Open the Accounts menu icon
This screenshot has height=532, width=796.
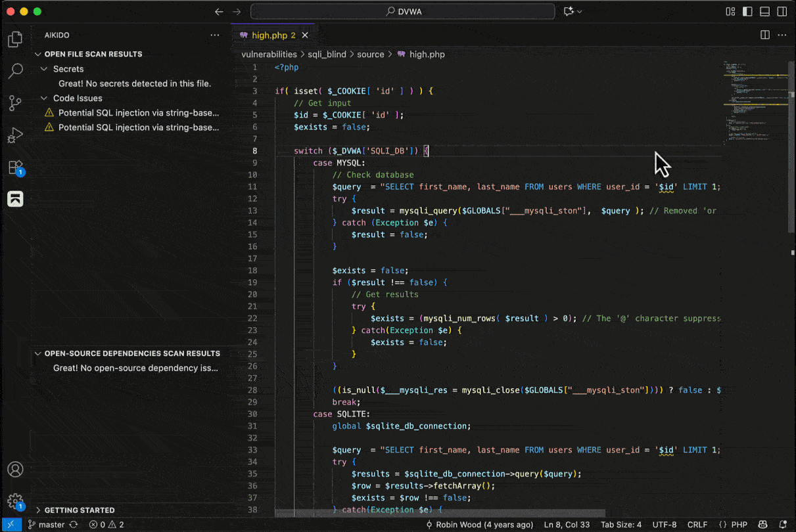(15, 470)
